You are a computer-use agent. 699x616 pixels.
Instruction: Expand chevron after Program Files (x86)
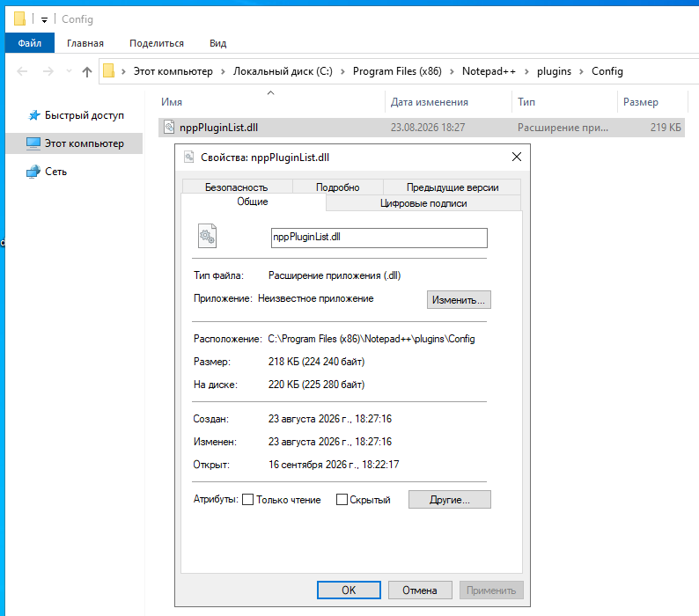click(452, 71)
